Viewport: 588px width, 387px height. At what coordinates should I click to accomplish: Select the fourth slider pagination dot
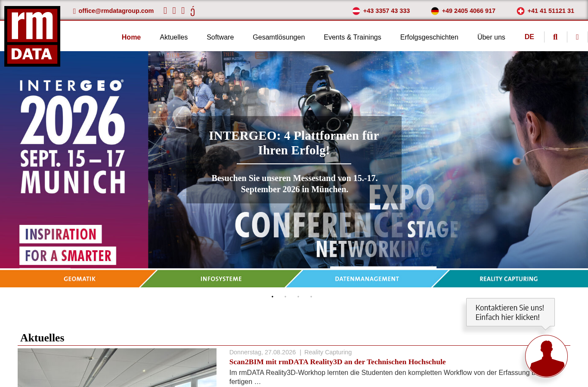[x=311, y=297]
